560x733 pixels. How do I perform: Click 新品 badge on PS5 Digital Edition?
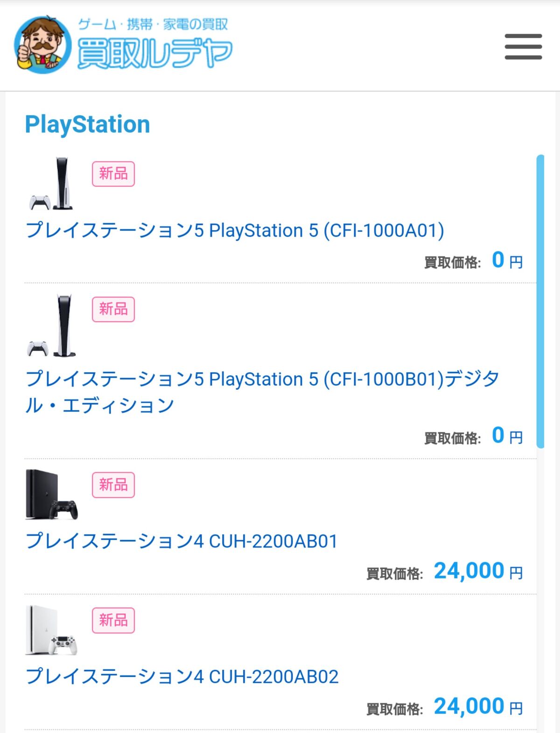(x=113, y=309)
